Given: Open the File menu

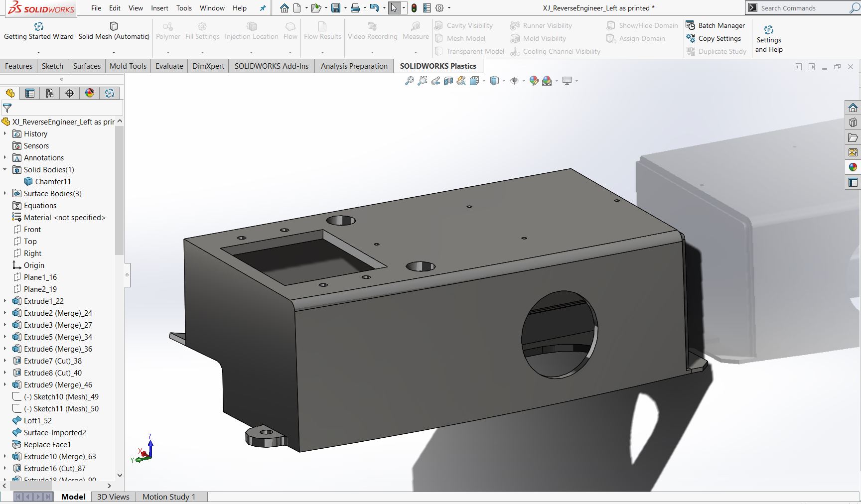Looking at the screenshot, I should point(96,8).
